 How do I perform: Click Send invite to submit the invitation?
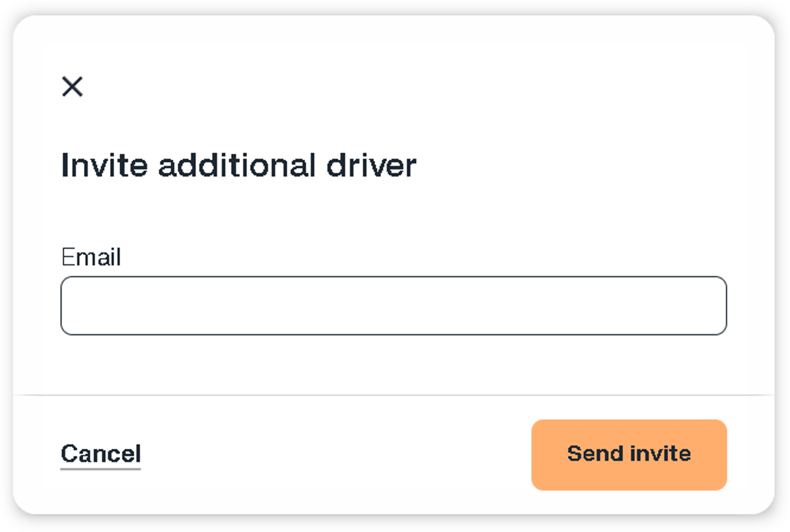(628, 454)
